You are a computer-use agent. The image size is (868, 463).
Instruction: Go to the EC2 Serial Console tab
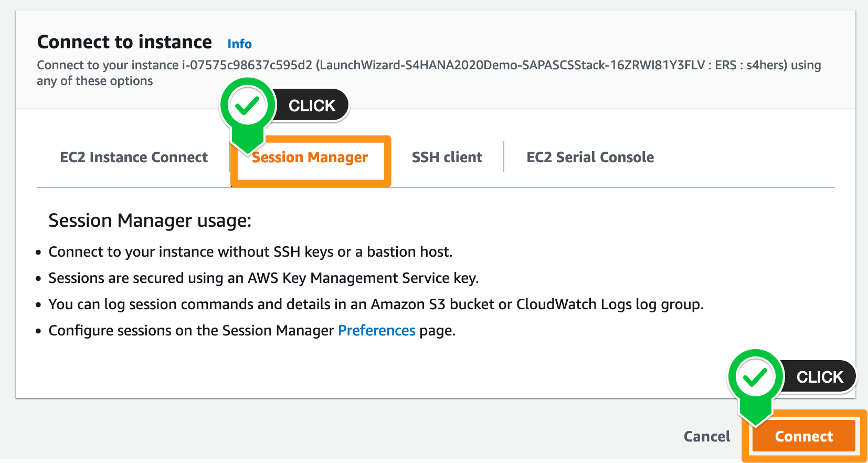(590, 157)
